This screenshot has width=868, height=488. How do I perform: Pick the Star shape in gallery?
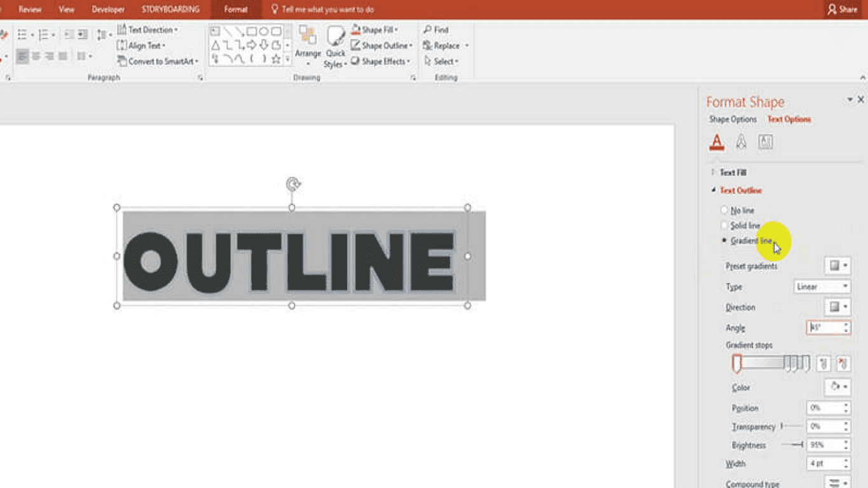click(x=276, y=59)
